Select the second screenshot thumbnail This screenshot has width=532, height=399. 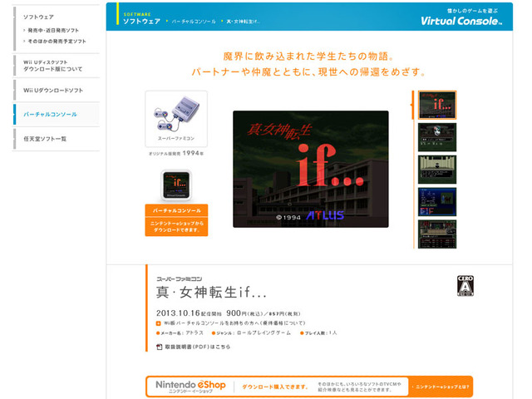pyautogui.click(x=436, y=139)
